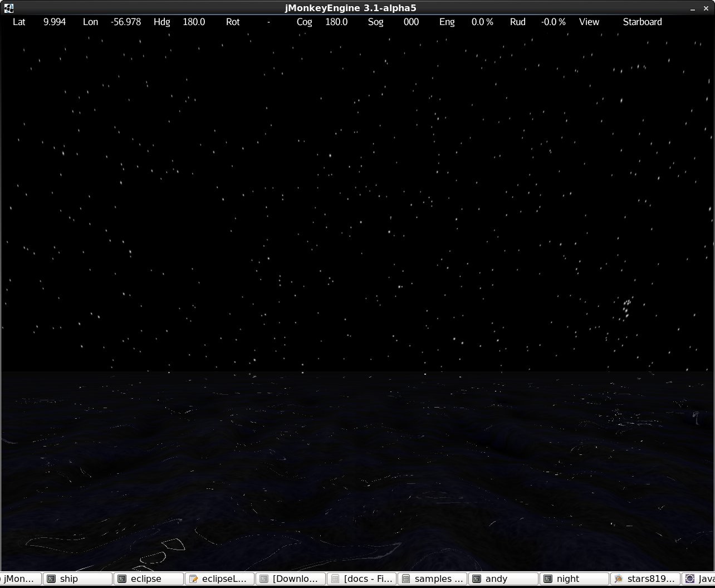Minimize the jMonkeyEngine window

pyautogui.click(x=693, y=8)
